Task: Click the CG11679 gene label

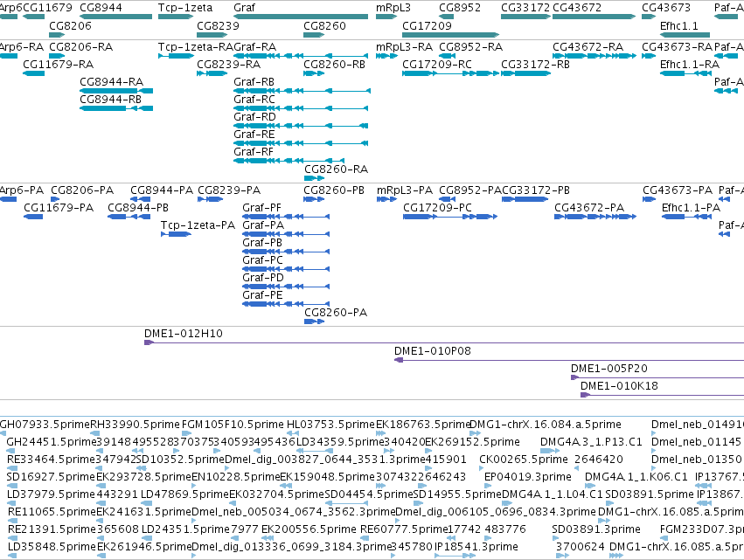Action: 47,8
